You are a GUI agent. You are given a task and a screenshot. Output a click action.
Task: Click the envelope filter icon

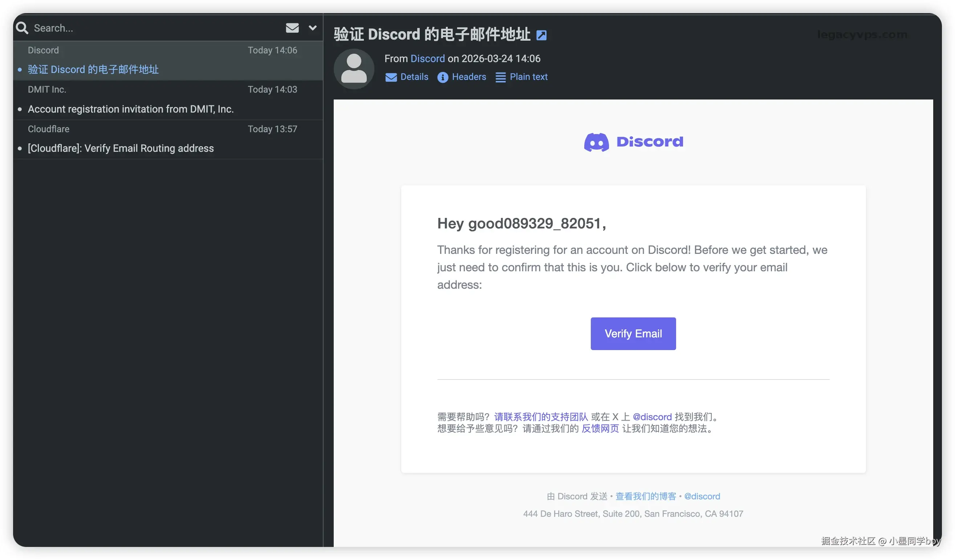292,28
